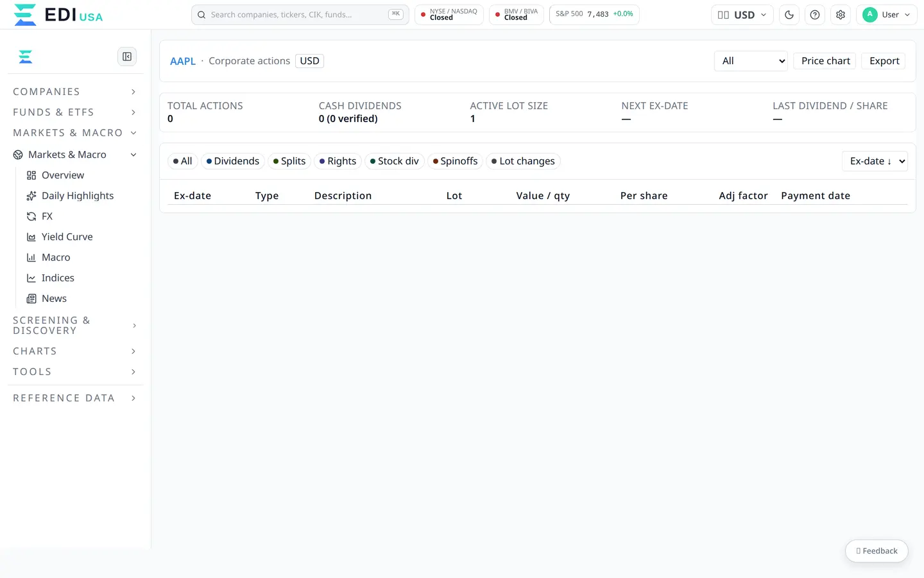
Task: Filter by Splits chip
Action: 289,161
